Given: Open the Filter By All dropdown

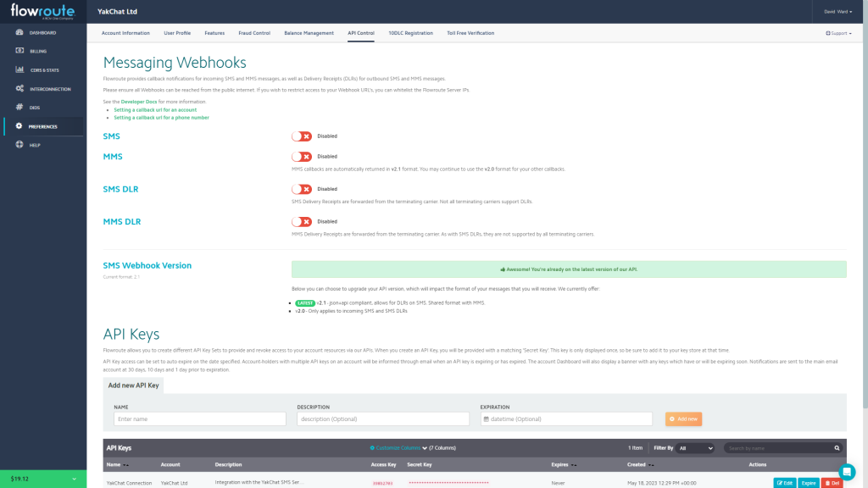Looking at the screenshot, I should 695,448.
